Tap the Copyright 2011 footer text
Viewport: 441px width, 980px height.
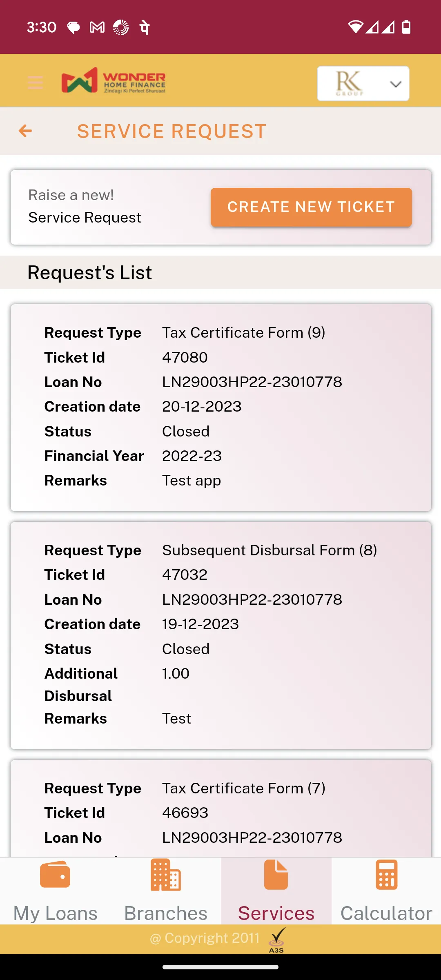(205, 938)
